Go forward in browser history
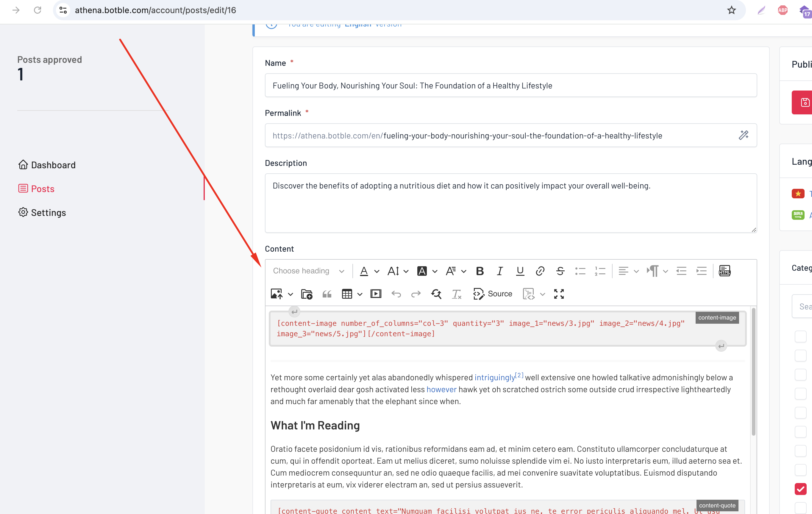Image resolution: width=812 pixels, height=514 pixels. pos(16,10)
